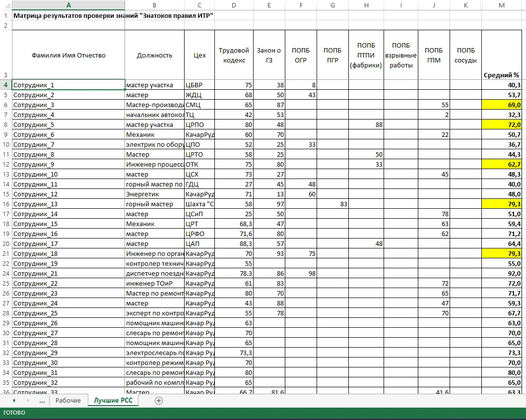This screenshot has height=420, width=526.
Task: Click the 'Должность' header cell
Action: pyautogui.click(x=154, y=55)
